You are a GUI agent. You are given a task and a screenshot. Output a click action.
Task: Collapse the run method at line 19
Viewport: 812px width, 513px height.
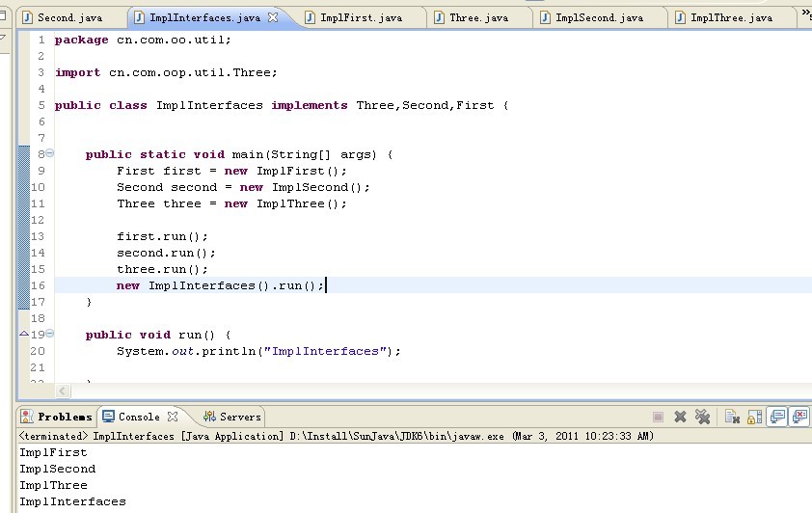50,334
